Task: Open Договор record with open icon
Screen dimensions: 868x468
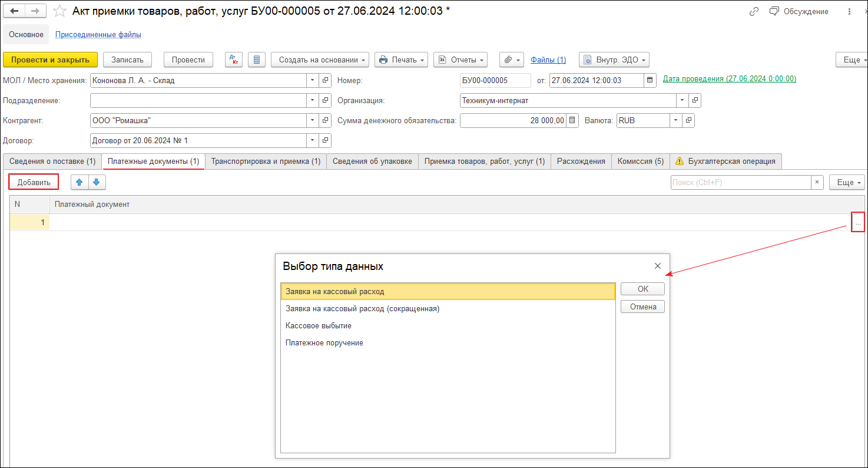Action: [325, 140]
